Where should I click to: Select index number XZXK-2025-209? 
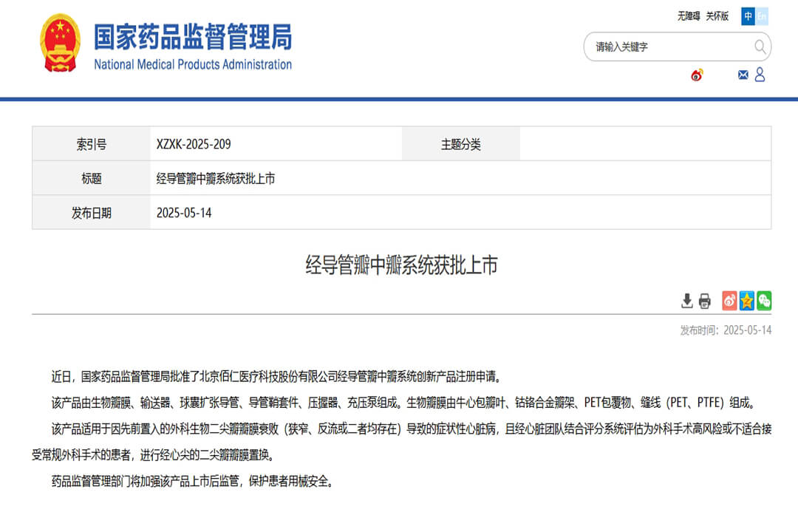point(194,144)
